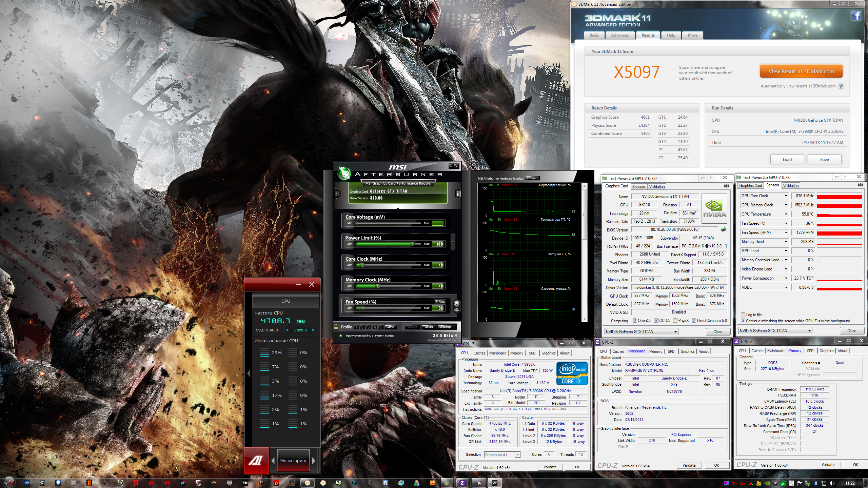Click View Result at 3DMark.com button
Screen dimensions: 868x488
click(801, 72)
